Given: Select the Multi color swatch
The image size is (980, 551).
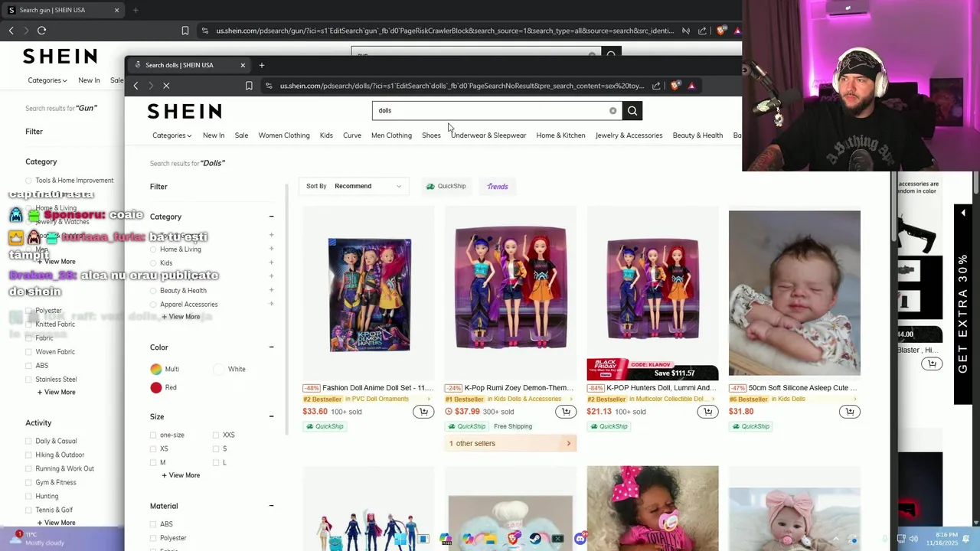Looking at the screenshot, I should 156,369.
